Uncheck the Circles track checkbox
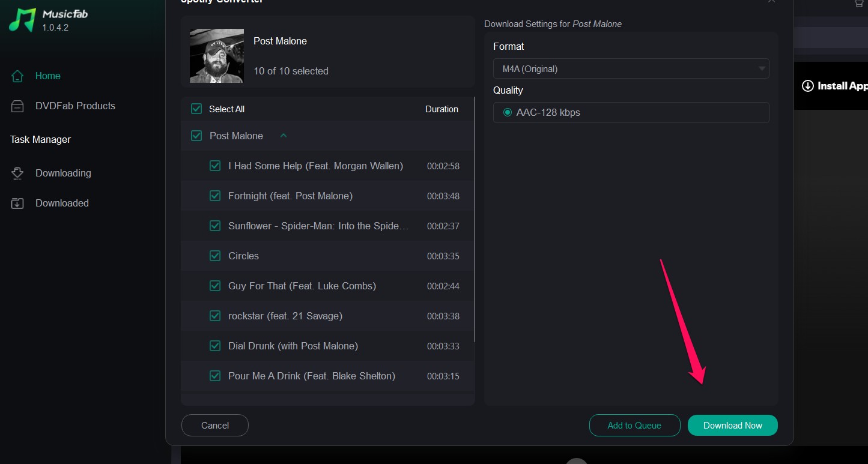868x464 pixels. (x=215, y=256)
